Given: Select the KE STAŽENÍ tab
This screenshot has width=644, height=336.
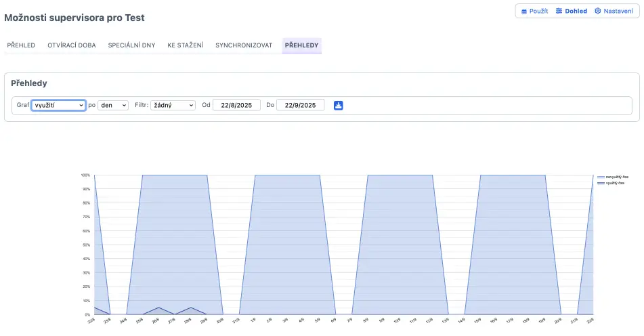Looking at the screenshot, I should pos(185,45).
